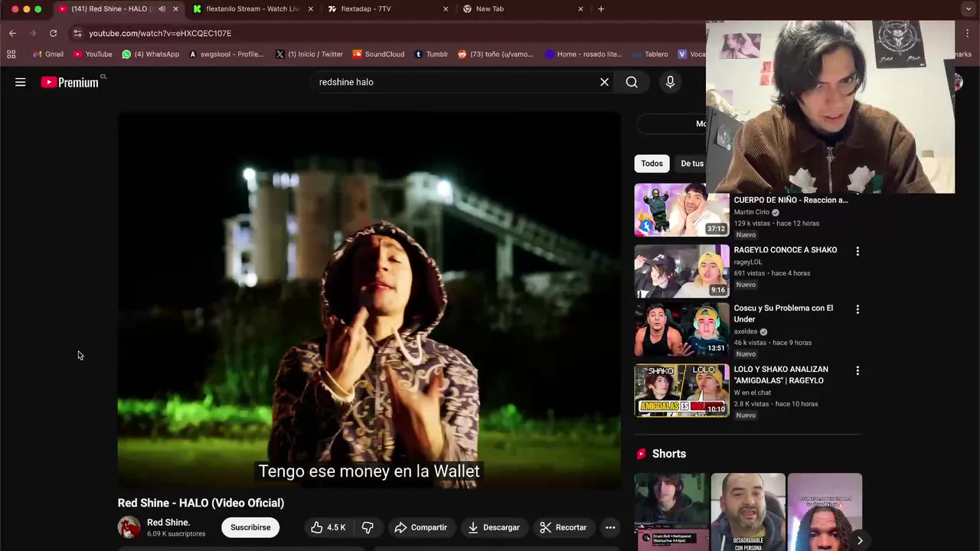The width and height of the screenshot is (980, 551).
Task: Open the toño Reddit bookmark
Action: (x=495, y=54)
